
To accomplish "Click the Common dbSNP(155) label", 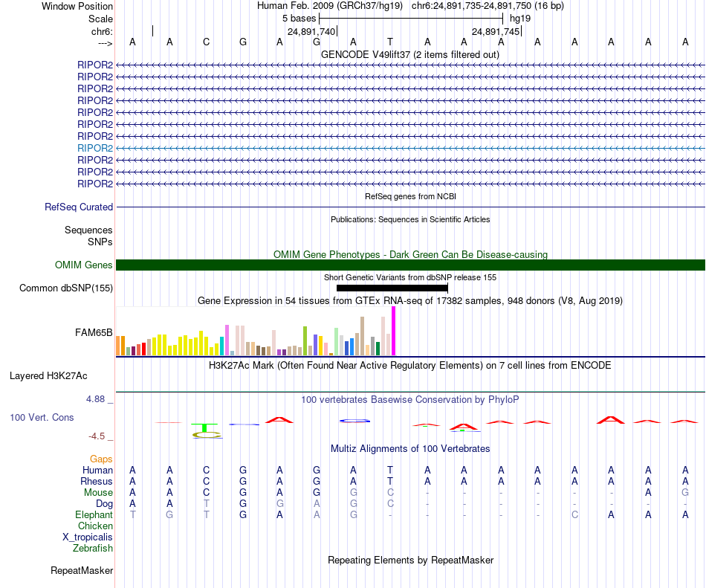I will pyautogui.click(x=66, y=288).
